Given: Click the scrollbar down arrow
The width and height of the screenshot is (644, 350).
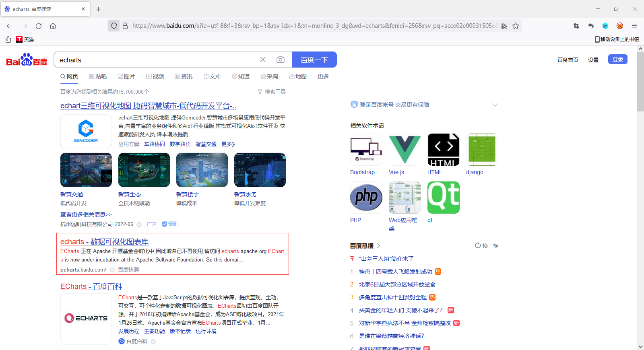Looking at the screenshot, I should [640, 346].
